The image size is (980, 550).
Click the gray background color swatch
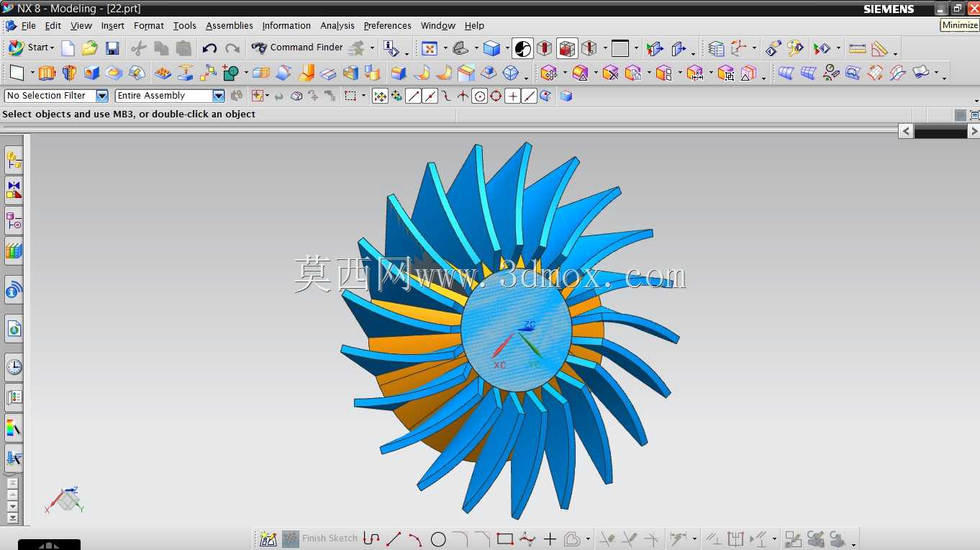[x=620, y=48]
